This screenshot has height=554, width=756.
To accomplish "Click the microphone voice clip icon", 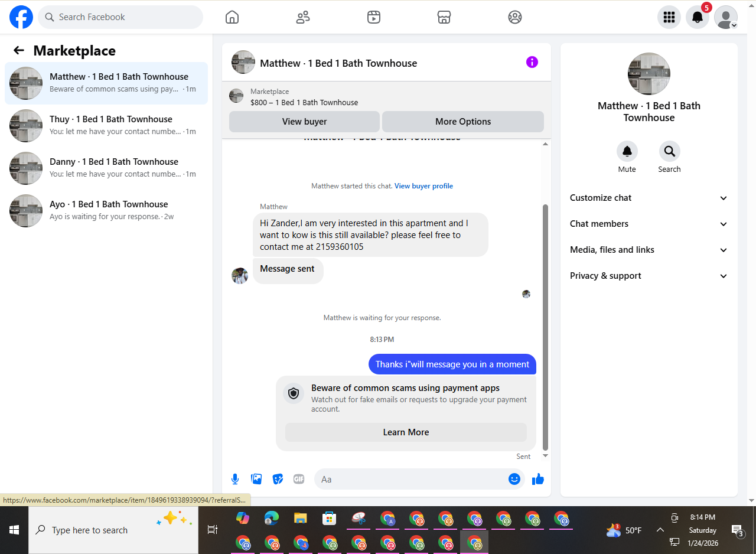I will [x=235, y=479].
